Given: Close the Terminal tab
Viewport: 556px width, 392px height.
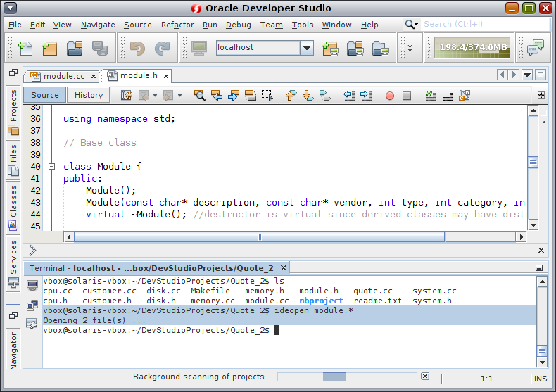Looking at the screenshot, I should coord(284,268).
